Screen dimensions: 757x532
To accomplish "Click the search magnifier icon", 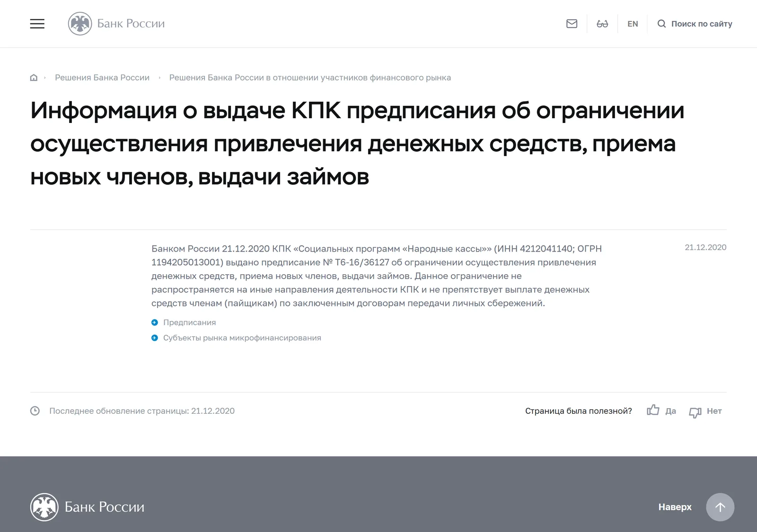I will [661, 24].
